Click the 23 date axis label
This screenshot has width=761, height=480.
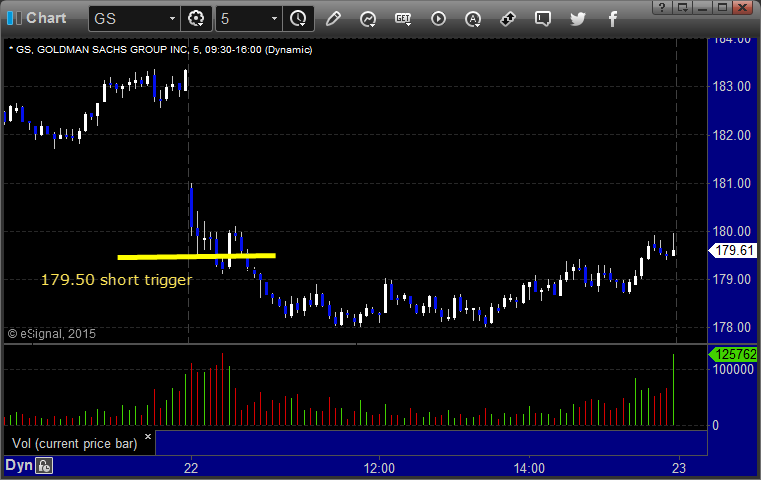678,468
